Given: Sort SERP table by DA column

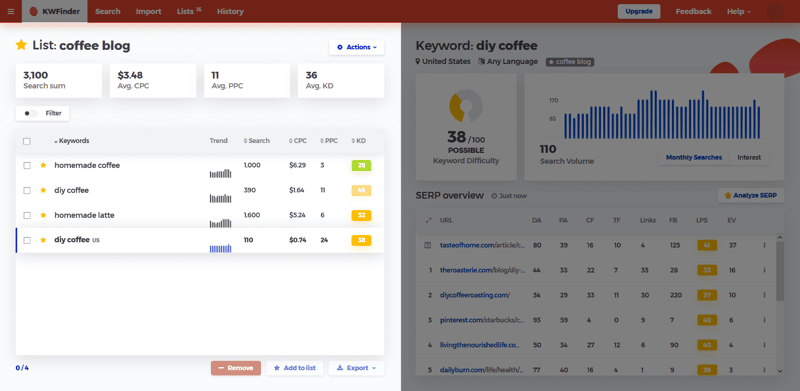Looking at the screenshot, I should 537,221.
